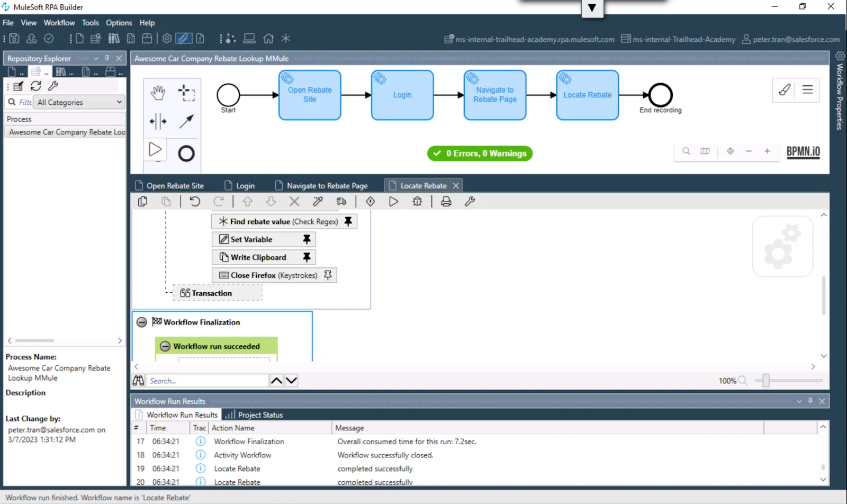Switch to the Project Status tab

point(255,415)
